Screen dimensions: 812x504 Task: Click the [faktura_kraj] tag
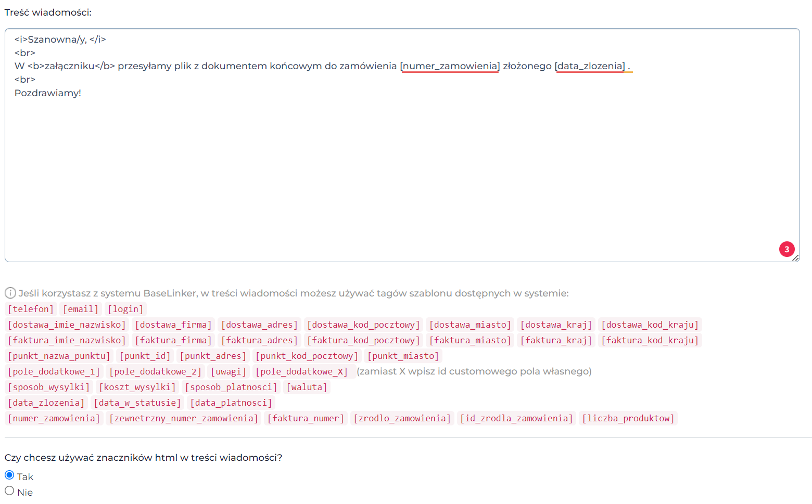click(x=556, y=340)
